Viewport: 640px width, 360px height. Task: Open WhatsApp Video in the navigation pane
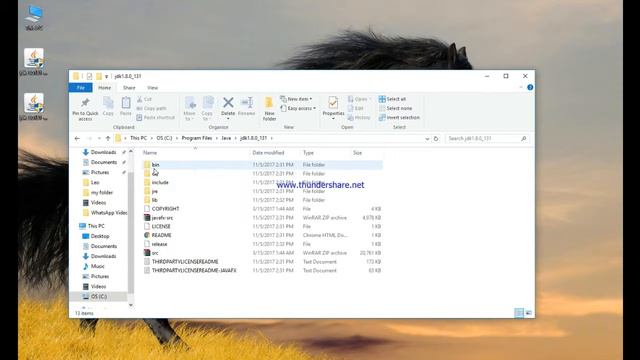(x=109, y=213)
